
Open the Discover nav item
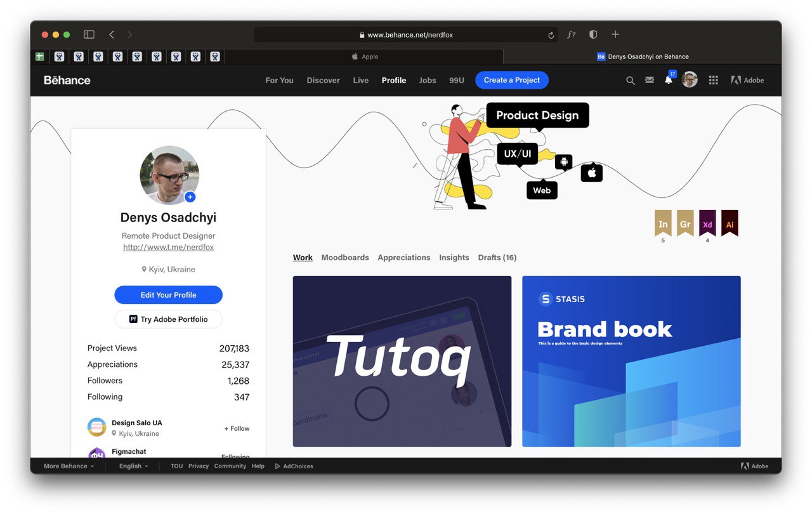[323, 81]
